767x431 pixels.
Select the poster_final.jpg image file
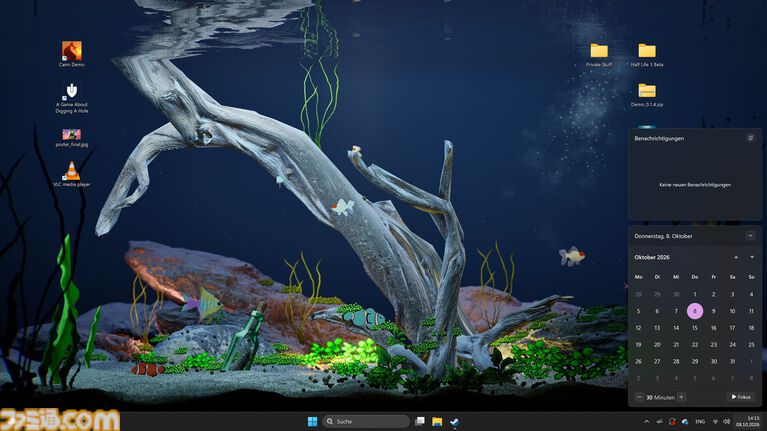coord(71,137)
